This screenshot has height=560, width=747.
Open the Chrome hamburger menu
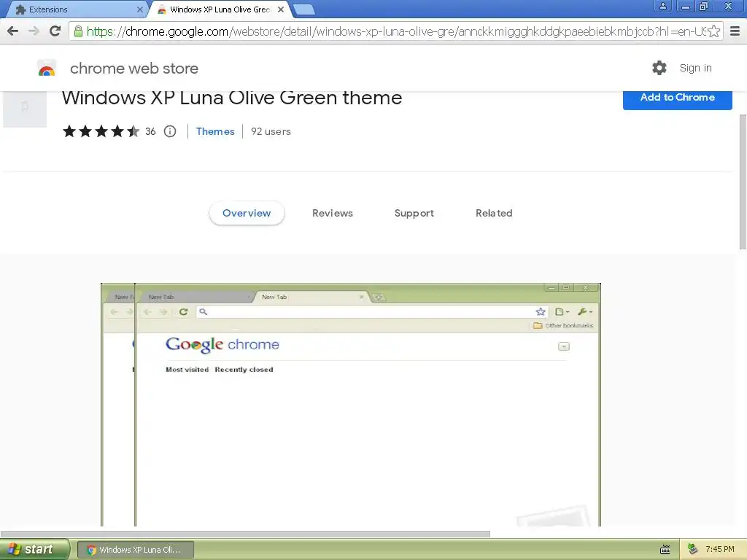pos(735,31)
